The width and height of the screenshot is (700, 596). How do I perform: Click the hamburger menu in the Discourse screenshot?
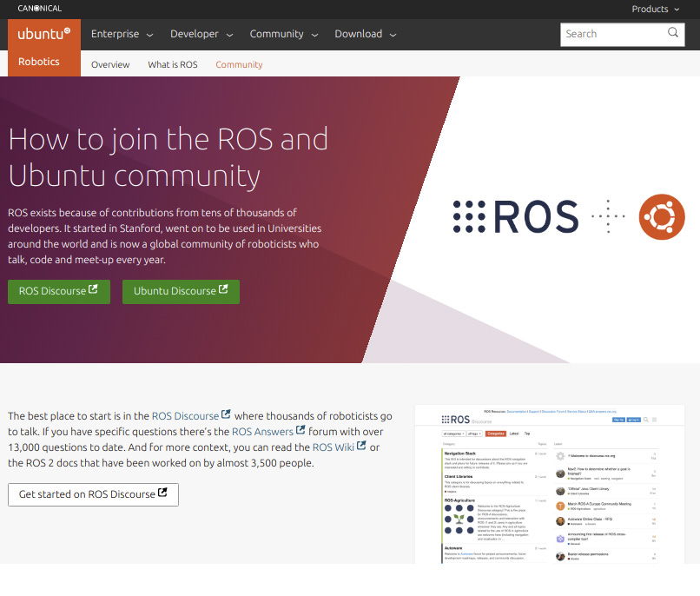654,418
